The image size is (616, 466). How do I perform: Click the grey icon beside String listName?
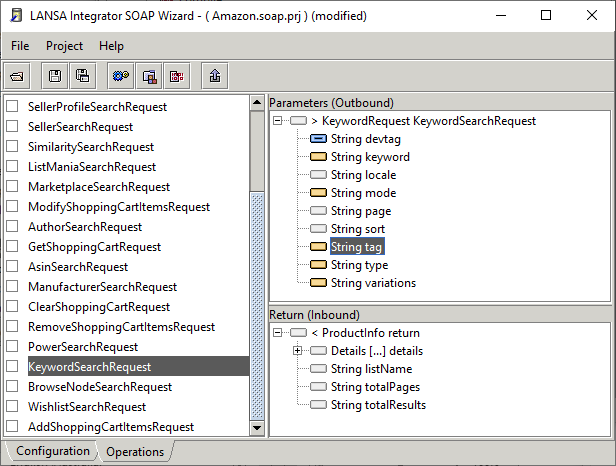pyautogui.click(x=318, y=369)
